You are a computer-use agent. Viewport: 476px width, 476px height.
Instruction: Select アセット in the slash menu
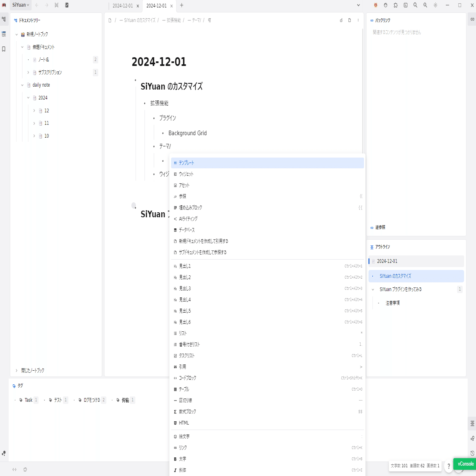[267, 185]
